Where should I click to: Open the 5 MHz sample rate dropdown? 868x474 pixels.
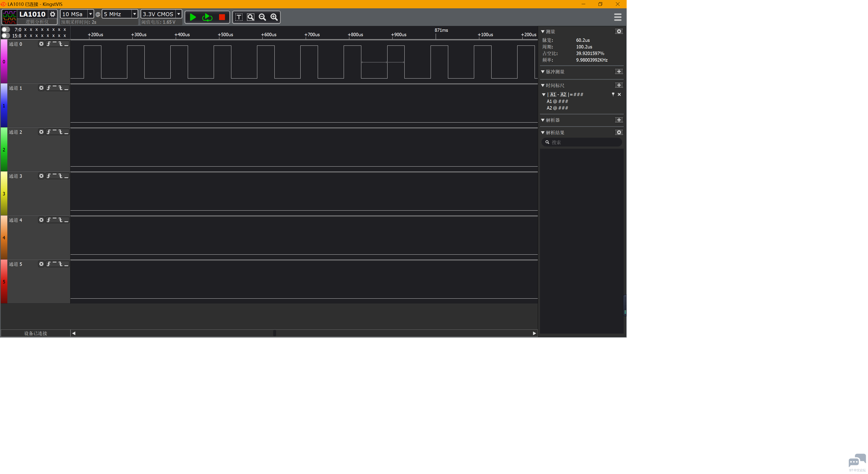134,14
